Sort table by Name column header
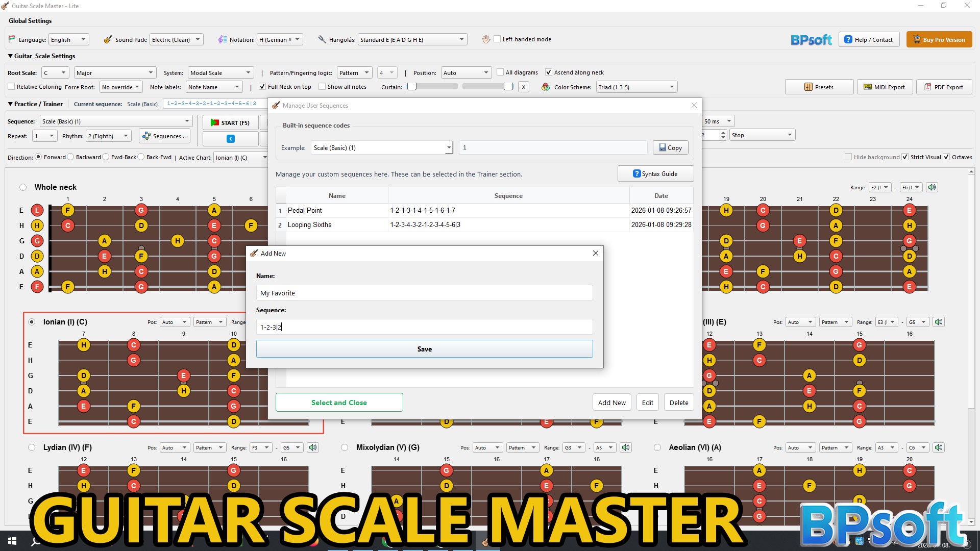This screenshot has width=980, height=551. (x=337, y=196)
